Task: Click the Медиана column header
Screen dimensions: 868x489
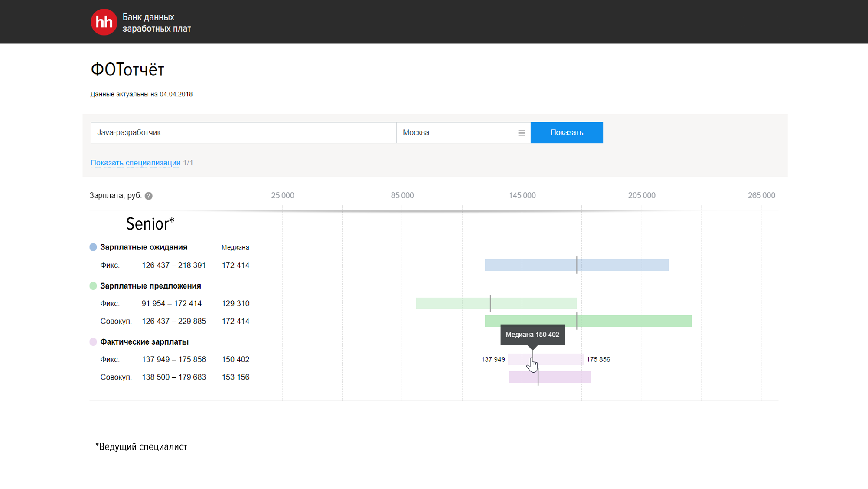Action: coord(235,247)
